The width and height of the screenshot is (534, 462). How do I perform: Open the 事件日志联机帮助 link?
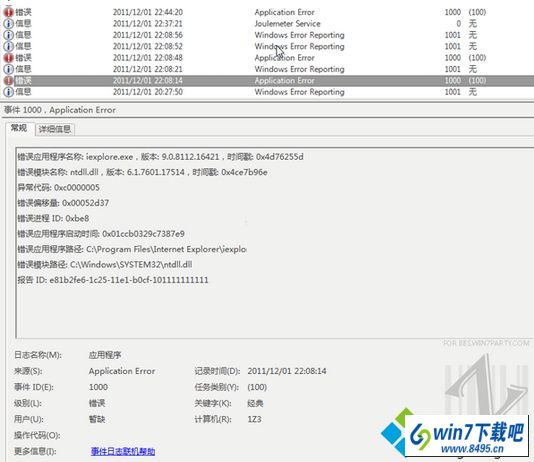tap(123, 451)
